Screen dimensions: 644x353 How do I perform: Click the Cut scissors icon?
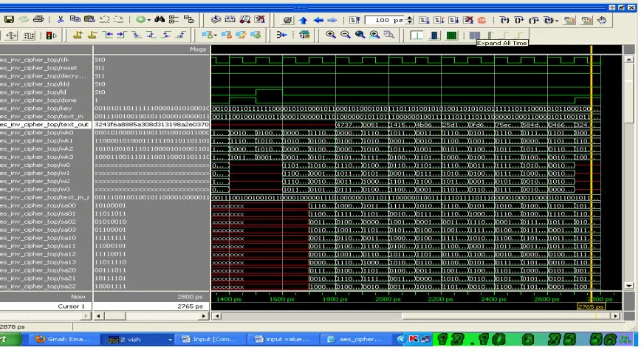61,19
